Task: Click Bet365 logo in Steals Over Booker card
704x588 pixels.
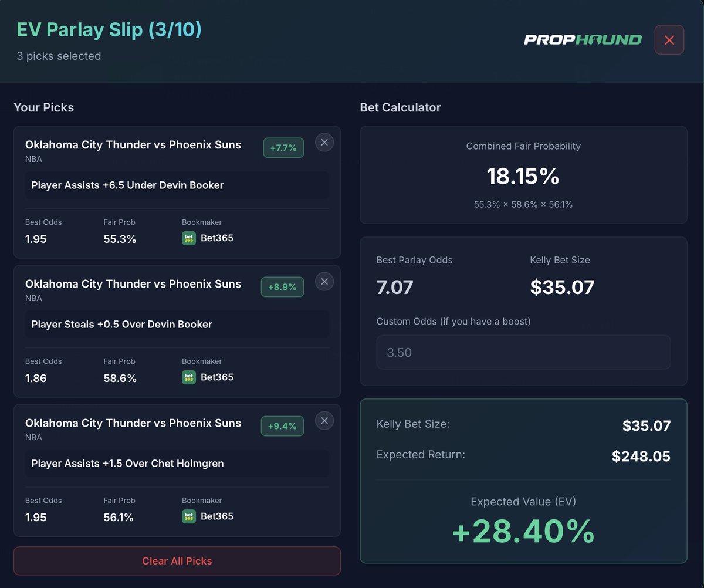Action: (189, 377)
